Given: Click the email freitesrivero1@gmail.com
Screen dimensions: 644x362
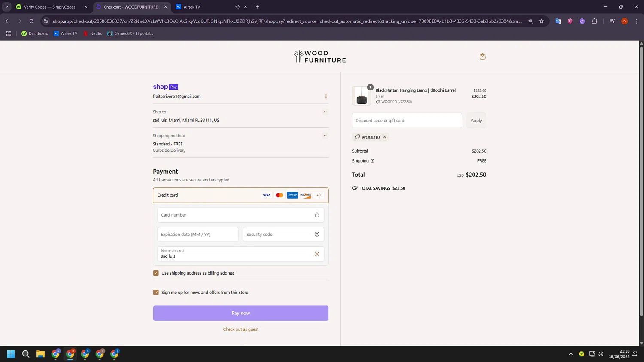Looking at the screenshot, I should pyautogui.click(x=177, y=97).
